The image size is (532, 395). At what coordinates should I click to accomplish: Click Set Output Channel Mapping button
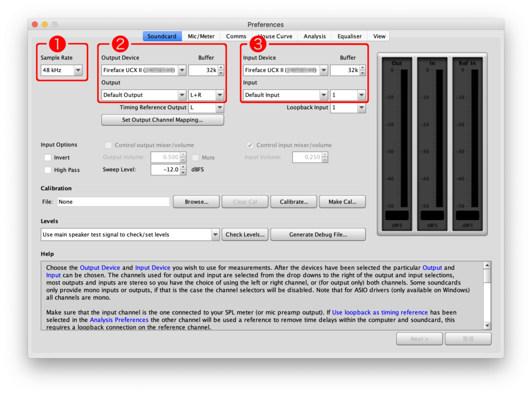tap(162, 120)
